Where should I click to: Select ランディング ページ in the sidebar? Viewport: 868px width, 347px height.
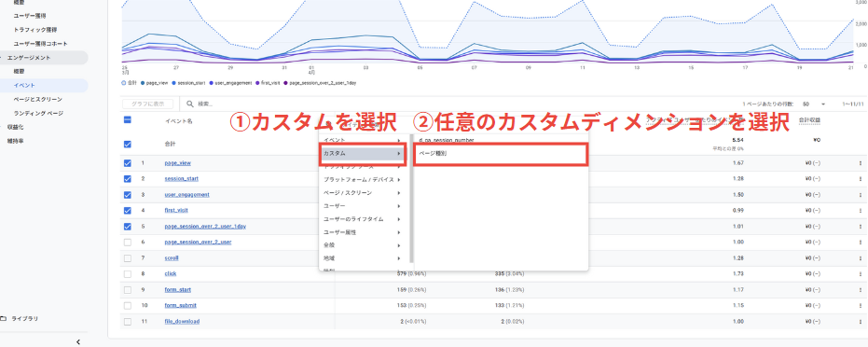pos(38,113)
